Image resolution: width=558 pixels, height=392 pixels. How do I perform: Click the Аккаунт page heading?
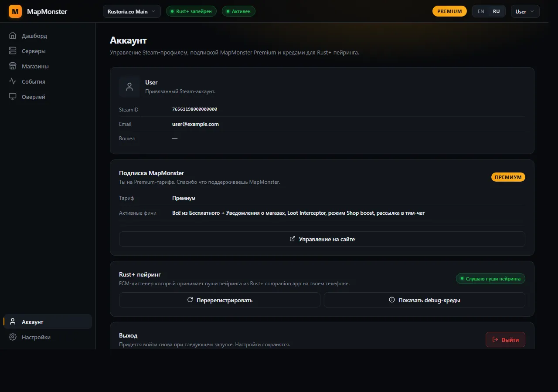click(x=128, y=41)
